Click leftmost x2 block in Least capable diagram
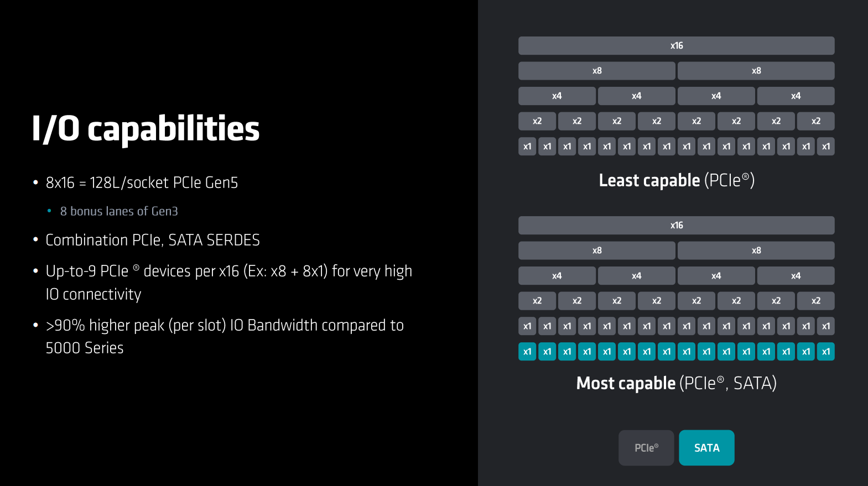Viewport: 868px width, 486px height. (x=537, y=121)
